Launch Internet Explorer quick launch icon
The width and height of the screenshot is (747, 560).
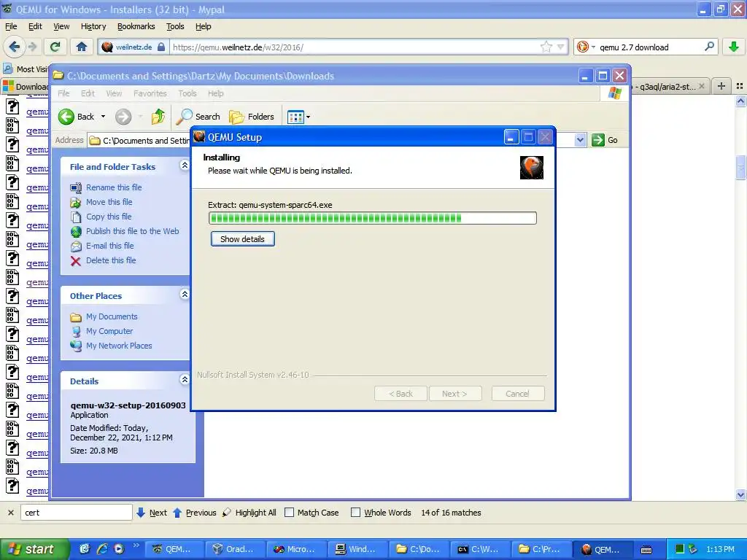click(102, 549)
